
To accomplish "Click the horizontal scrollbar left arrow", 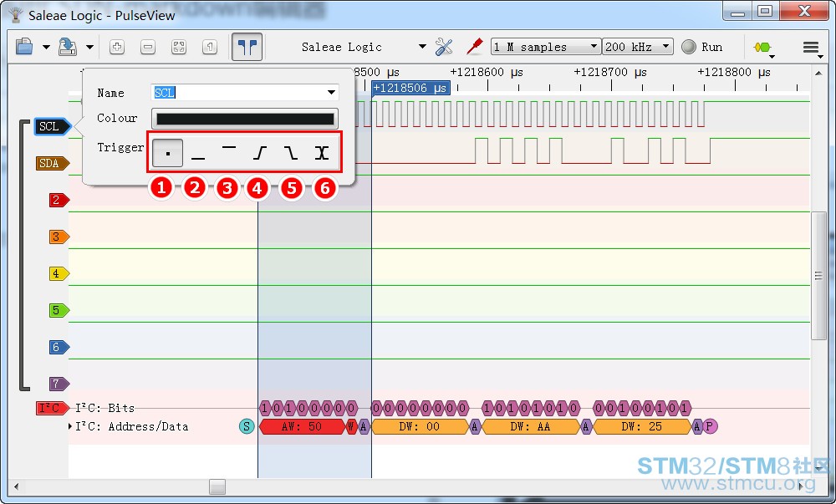I will pyautogui.click(x=17, y=486).
